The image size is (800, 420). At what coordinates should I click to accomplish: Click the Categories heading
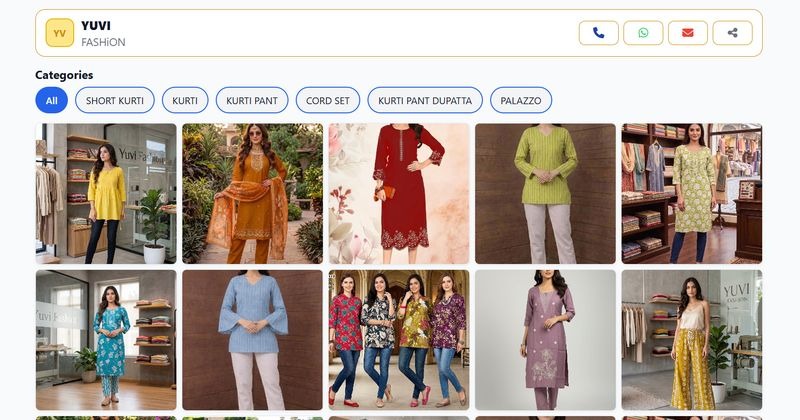coord(64,75)
